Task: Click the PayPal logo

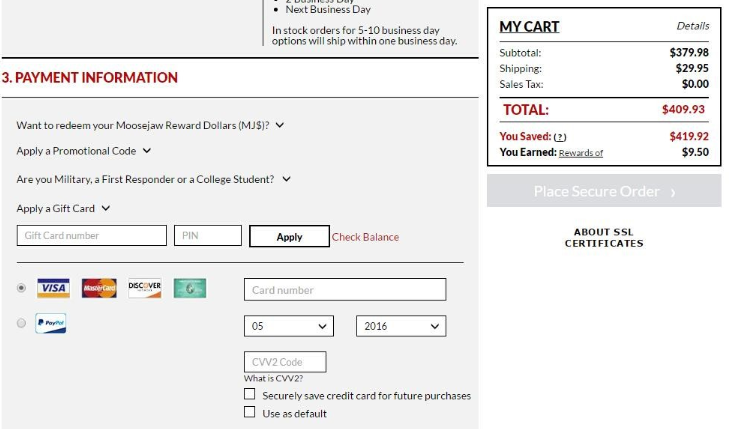Action: [51, 323]
